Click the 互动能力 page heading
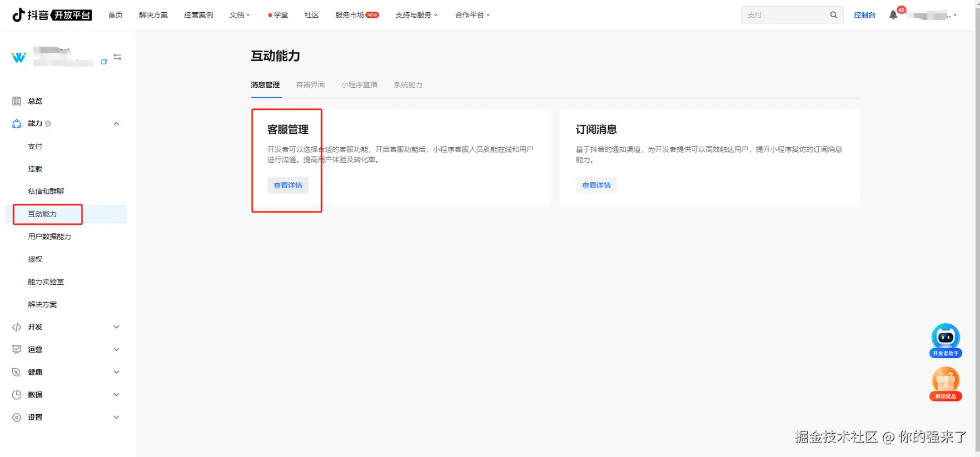980x457 pixels. coord(276,56)
